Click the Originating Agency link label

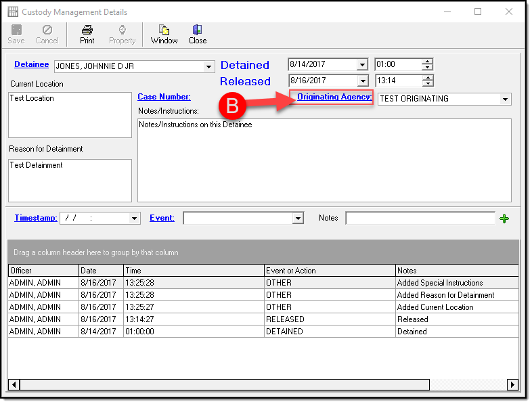334,97
